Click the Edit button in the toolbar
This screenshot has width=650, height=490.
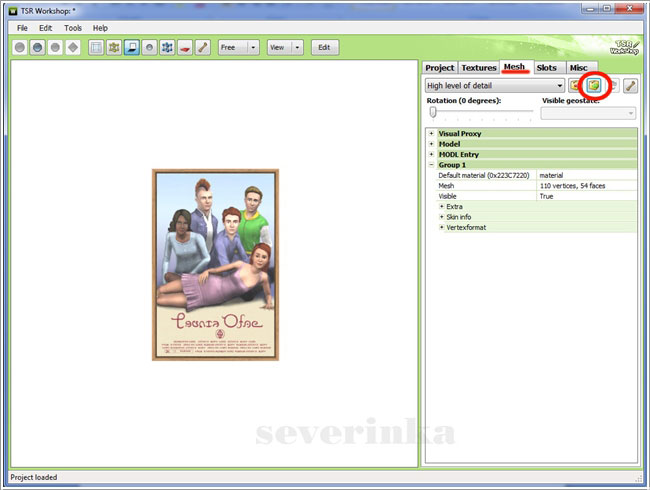[x=325, y=47]
